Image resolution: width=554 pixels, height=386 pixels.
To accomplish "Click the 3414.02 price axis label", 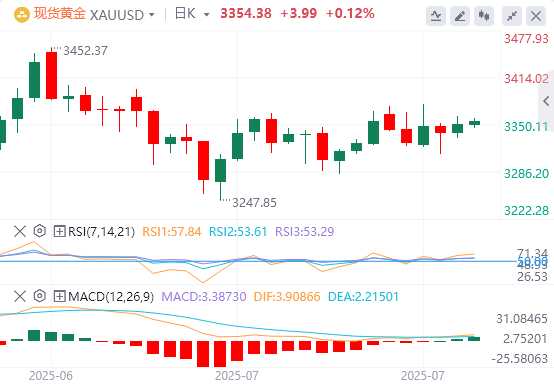I will tap(526, 78).
